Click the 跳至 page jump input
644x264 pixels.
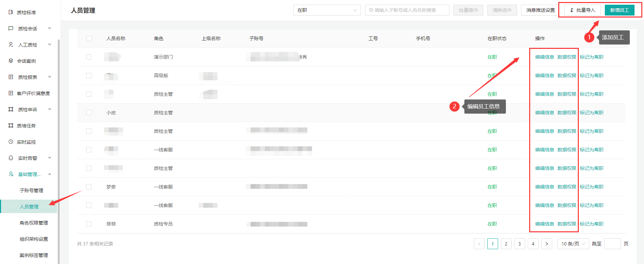pos(613,244)
